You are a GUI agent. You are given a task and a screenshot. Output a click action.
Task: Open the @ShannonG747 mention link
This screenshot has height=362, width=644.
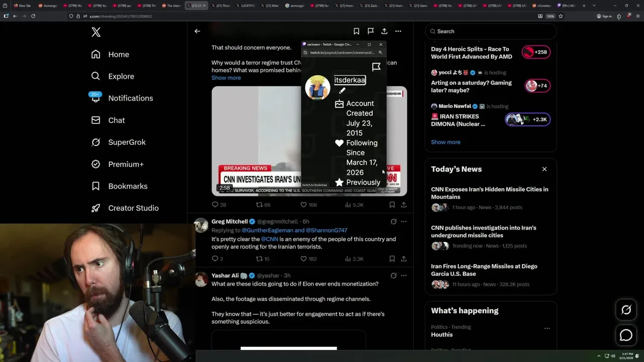327,230
